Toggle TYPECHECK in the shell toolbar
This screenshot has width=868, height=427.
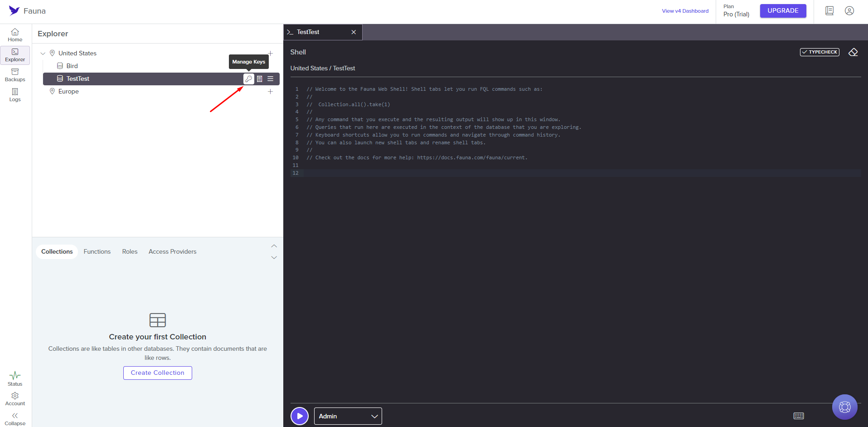[x=820, y=52]
